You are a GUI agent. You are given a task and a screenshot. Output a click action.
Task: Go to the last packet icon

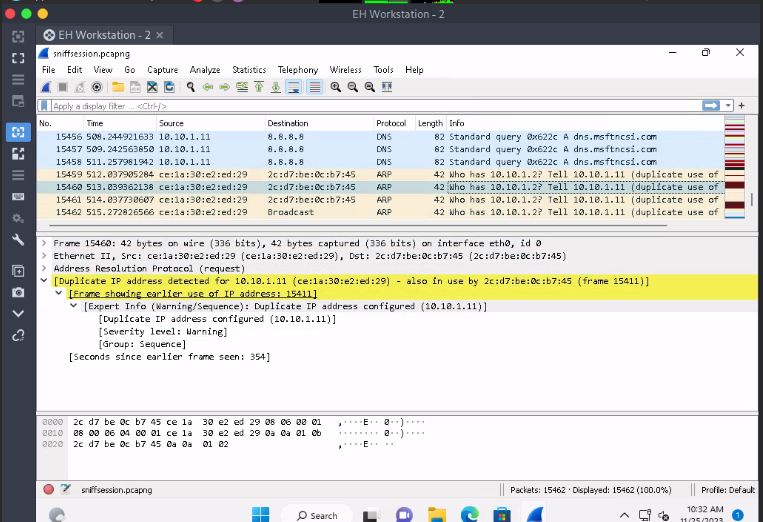click(x=277, y=87)
